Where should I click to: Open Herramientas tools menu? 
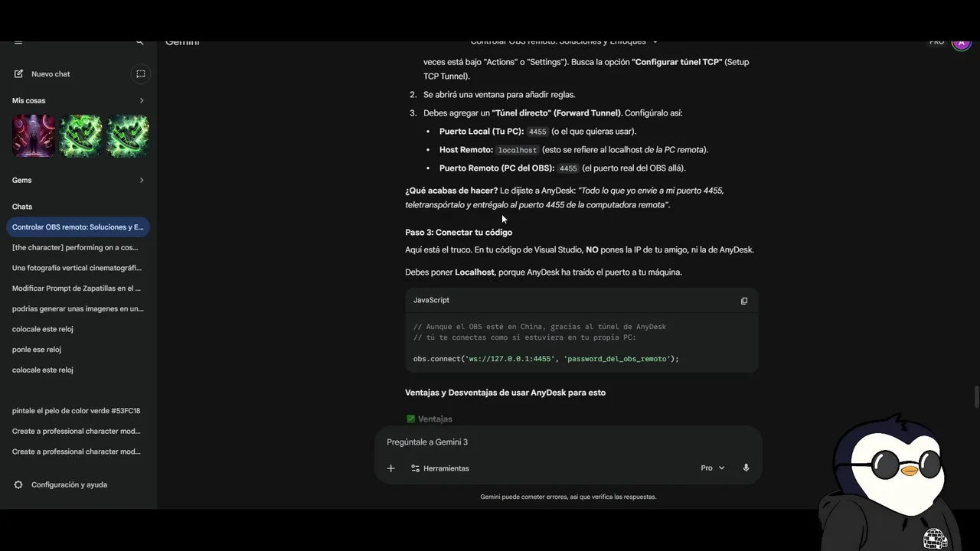pyautogui.click(x=440, y=468)
